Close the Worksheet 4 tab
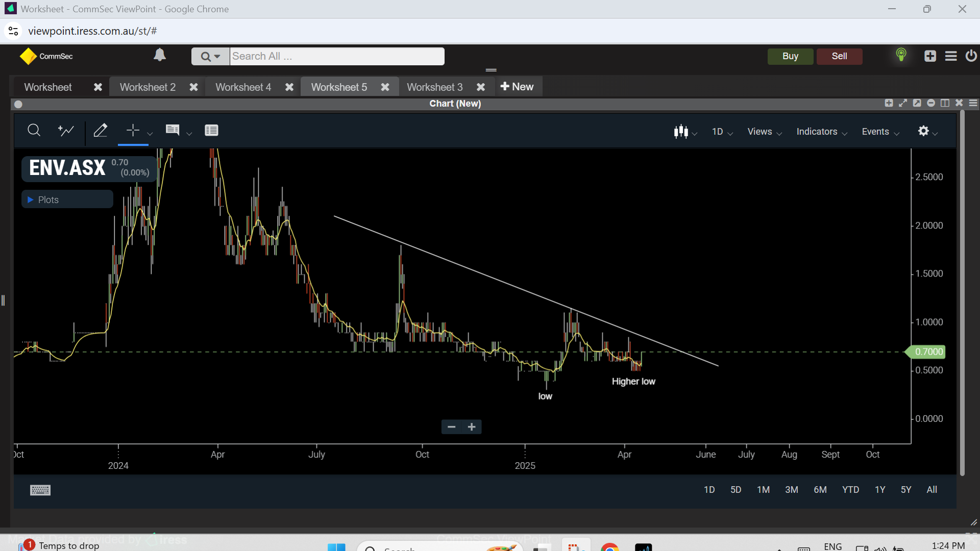This screenshot has width=980, height=551. pyautogui.click(x=289, y=87)
